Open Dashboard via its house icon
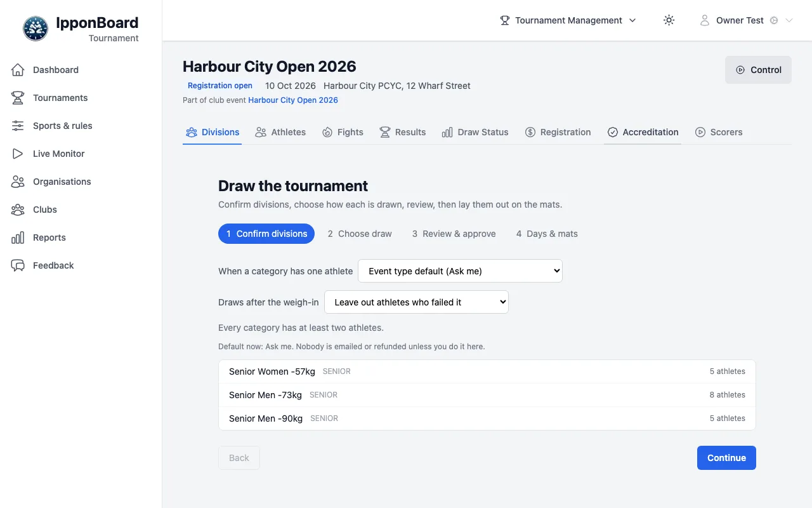812x508 pixels. coord(18,70)
